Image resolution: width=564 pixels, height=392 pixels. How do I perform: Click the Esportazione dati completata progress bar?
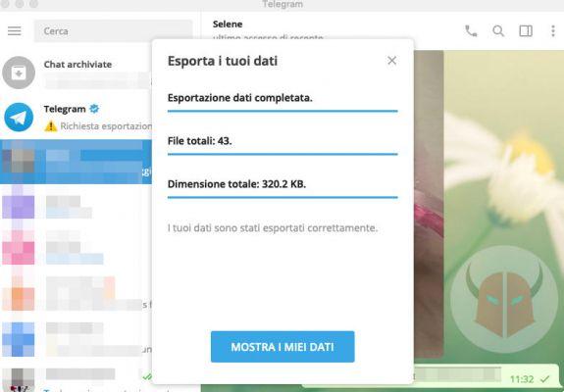click(282, 112)
